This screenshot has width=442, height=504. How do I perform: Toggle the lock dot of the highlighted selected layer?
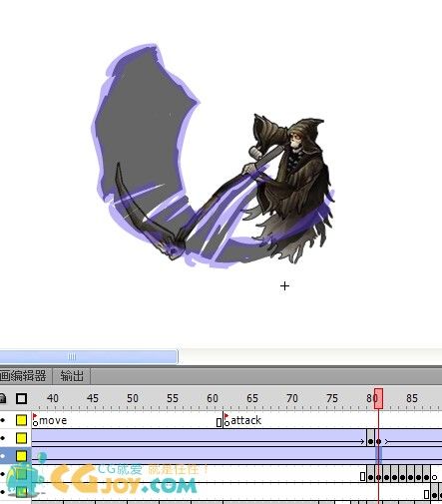(x=3, y=456)
